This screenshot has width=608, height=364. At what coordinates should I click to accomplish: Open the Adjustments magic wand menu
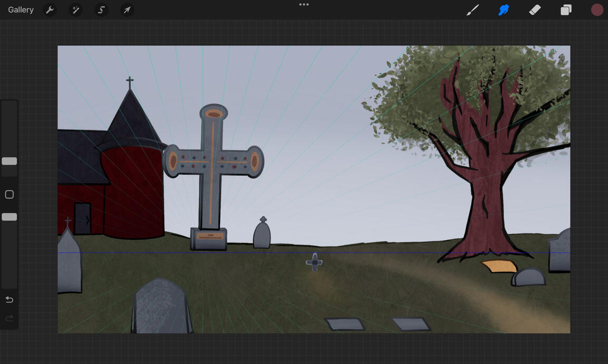(76, 10)
